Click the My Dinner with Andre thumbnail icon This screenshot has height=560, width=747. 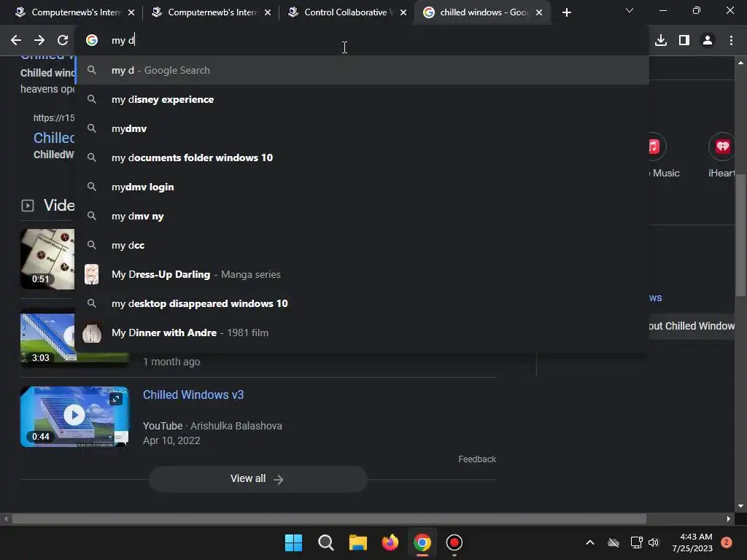coord(91,332)
